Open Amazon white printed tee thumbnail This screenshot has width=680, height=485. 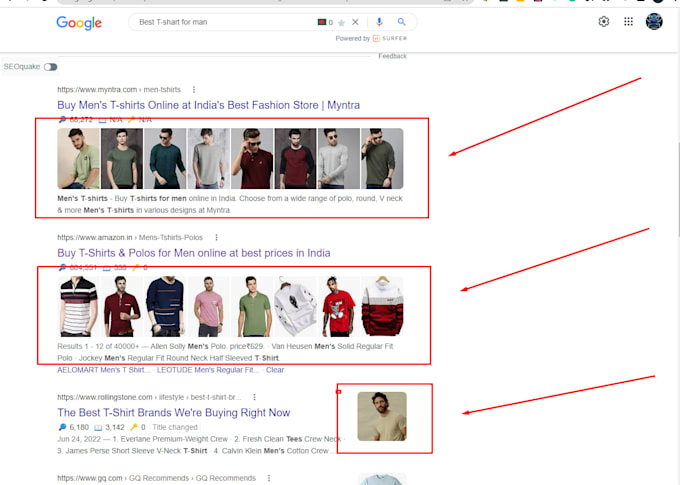(x=295, y=306)
